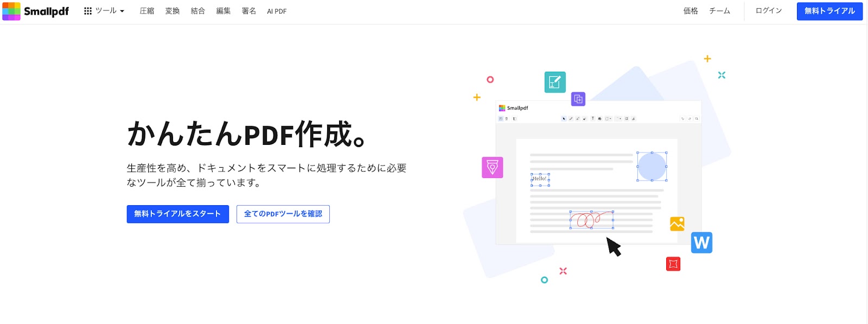Click the 無料トライアル button in the header
Image resolution: width=868 pixels, height=324 pixels.
tap(829, 11)
